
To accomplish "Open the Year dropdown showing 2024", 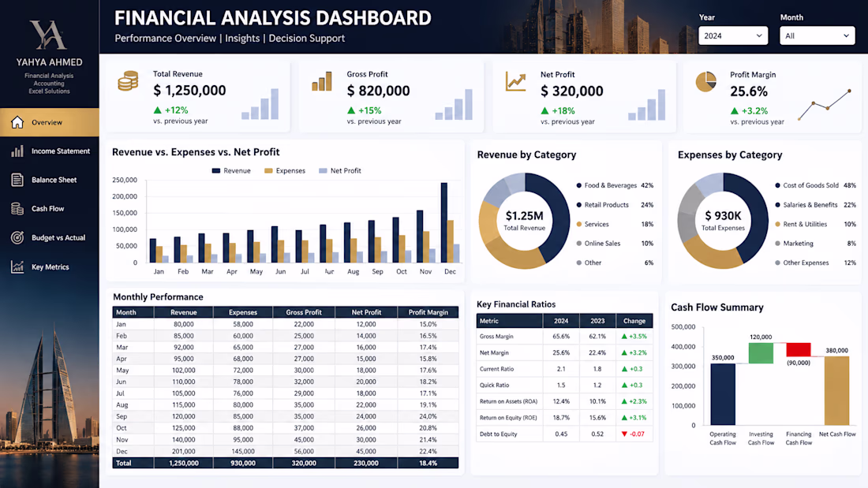I will pos(733,36).
